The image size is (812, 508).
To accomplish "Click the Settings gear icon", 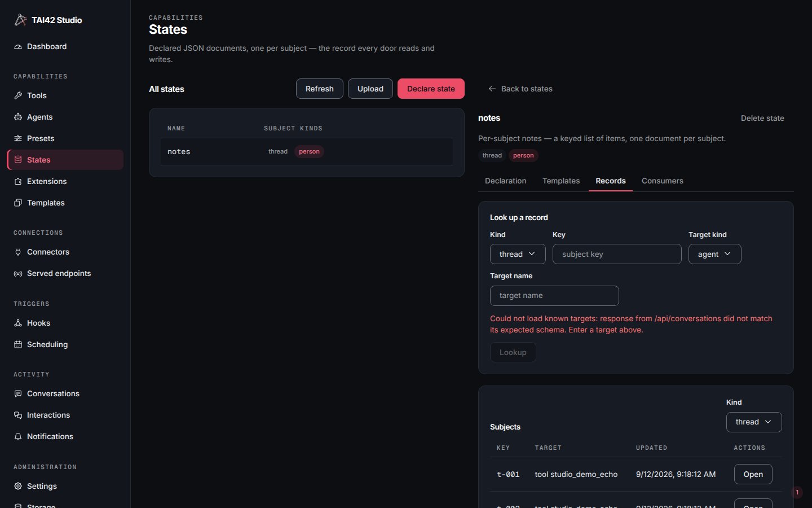I will (x=18, y=487).
